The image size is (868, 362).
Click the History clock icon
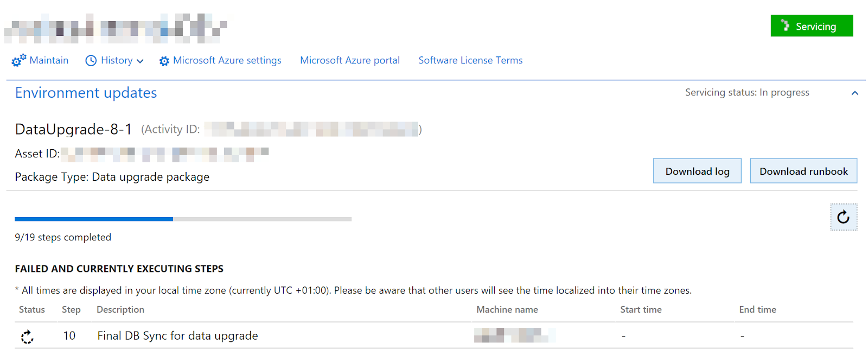[x=91, y=61]
